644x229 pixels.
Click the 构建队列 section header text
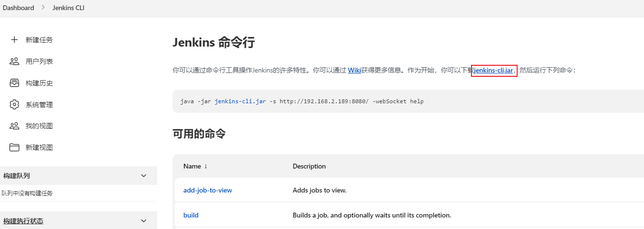[x=16, y=176]
